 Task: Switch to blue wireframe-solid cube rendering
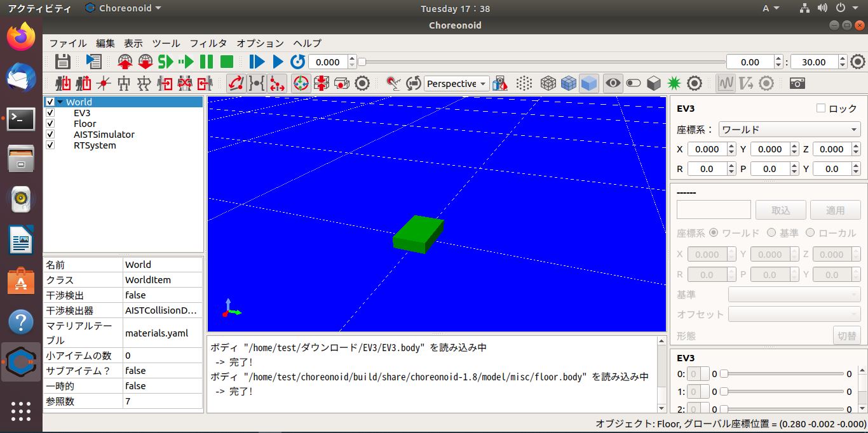coord(569,83)
